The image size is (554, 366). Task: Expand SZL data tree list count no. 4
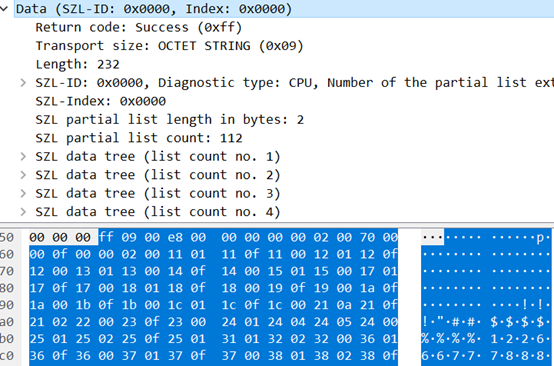(x=23, y=212)
